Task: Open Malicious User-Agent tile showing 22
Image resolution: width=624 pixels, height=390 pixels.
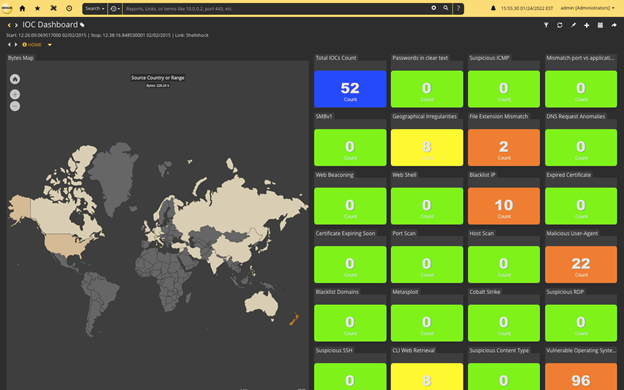Action: click(581, 265)
